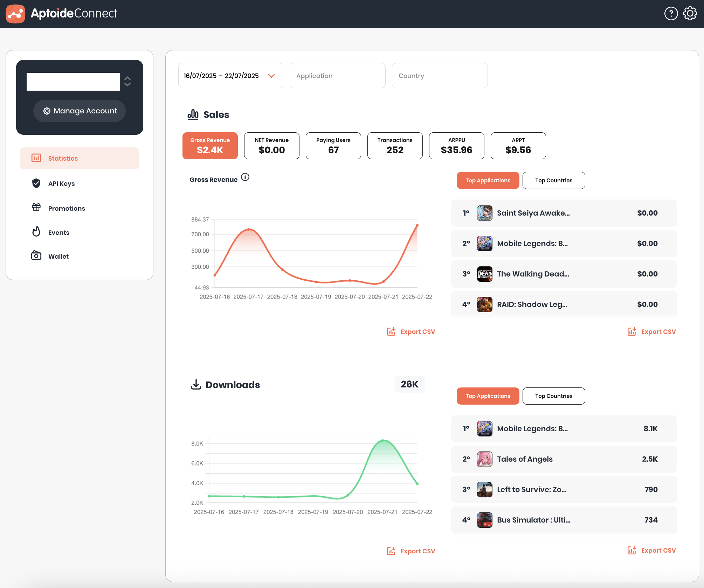Switch to Top Countries tab in Sales

[x=554, y=180]
